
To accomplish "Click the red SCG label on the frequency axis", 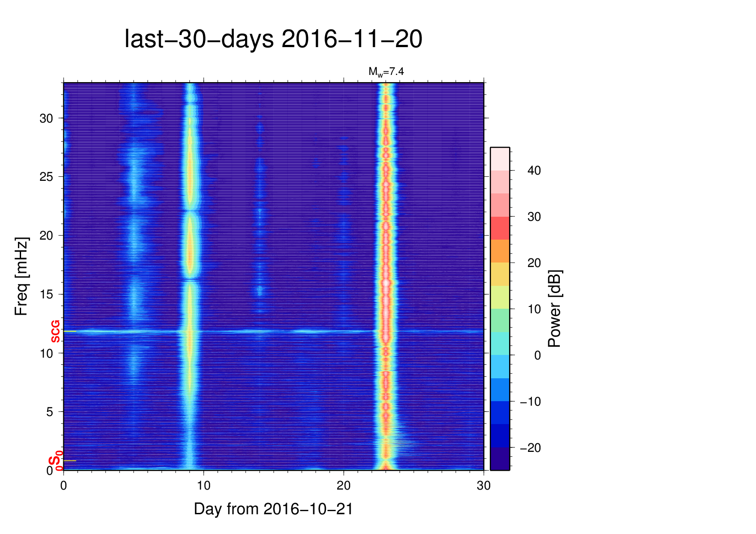I will (55, 332).
